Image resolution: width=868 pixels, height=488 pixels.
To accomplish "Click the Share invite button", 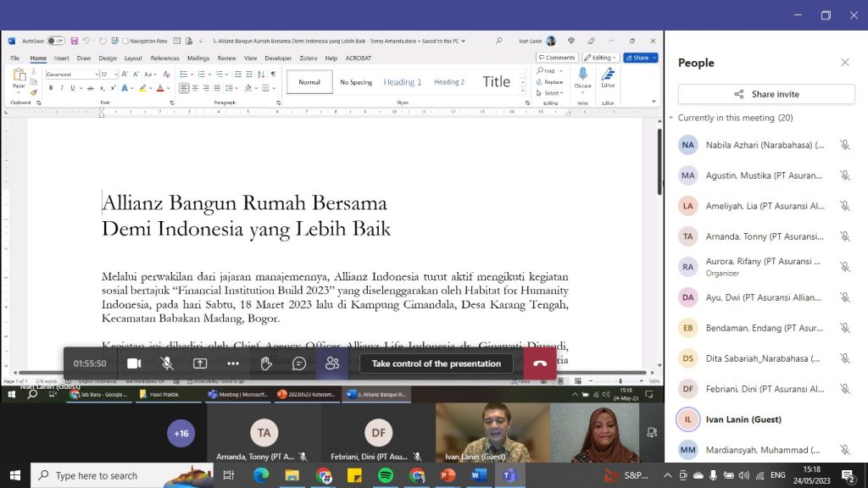I will (x=766, y=94).
